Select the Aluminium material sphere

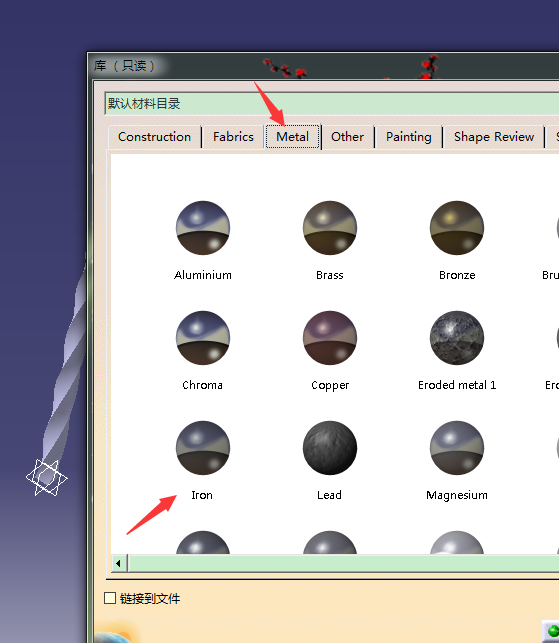coord(203,228)
